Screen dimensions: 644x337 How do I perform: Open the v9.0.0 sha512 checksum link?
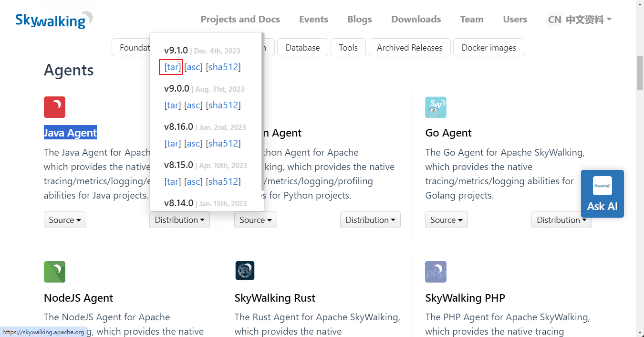223,105
